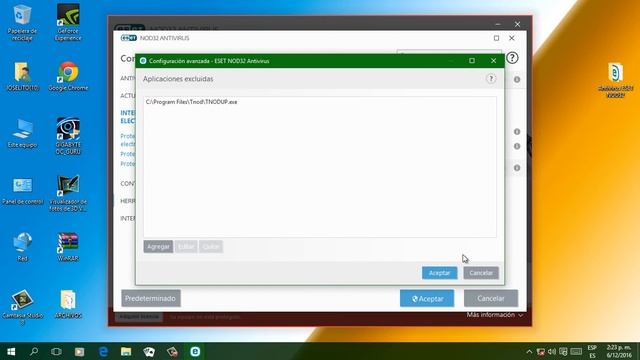The image size is (640, 360).
Task: Open the round help icon in settings window
Action: pos(512,58)
